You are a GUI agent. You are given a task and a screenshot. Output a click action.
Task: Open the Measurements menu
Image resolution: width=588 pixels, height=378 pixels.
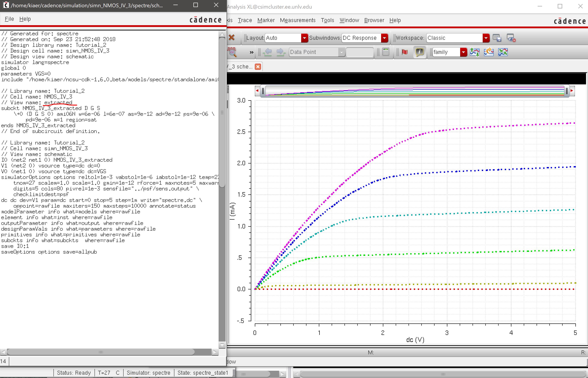(298, 20)
